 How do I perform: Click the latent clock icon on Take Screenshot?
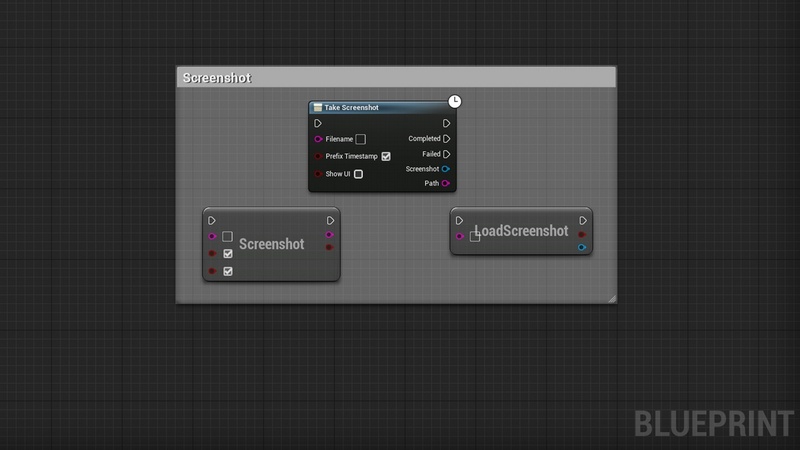(455, 101)
